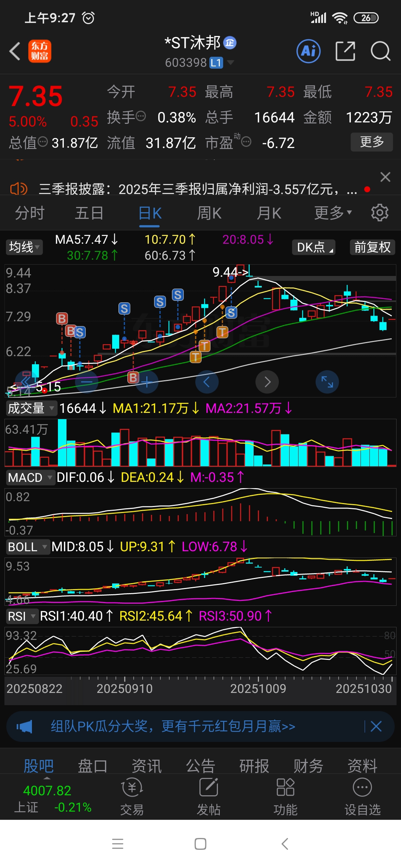
Task: Tap the 5.15 low price label on chart
Action: [x=48, y=387]
